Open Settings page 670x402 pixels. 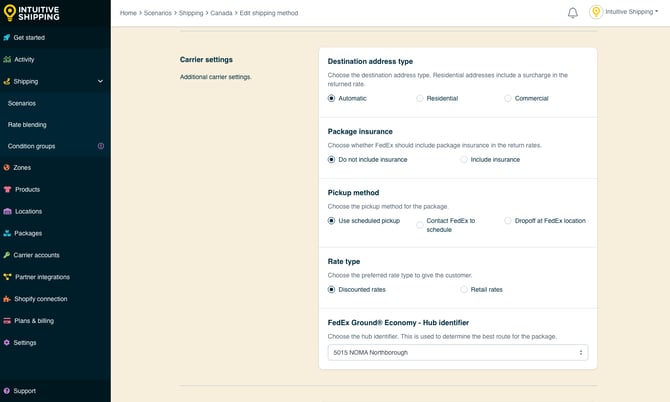point(25,342)
